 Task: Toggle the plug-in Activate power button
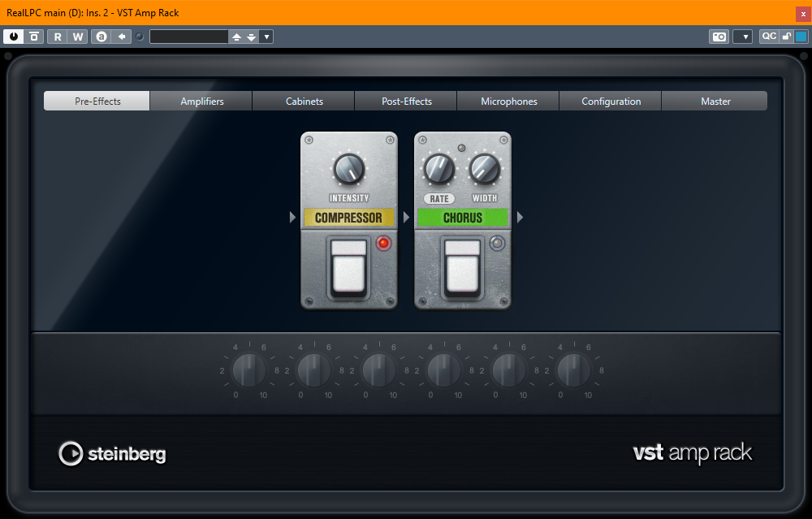click(x=14, y=37)
